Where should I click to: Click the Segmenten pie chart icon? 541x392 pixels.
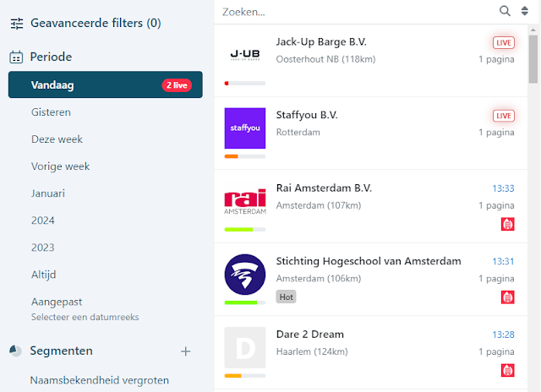[16, 351]
